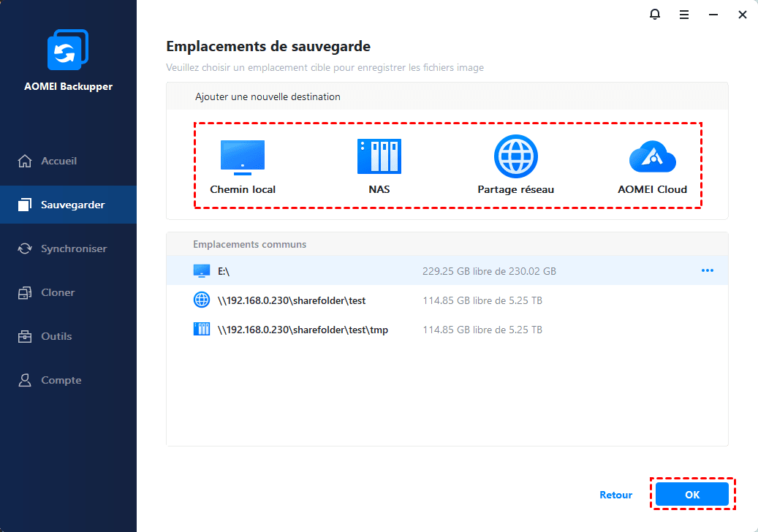Select the NAS storage icon
This screenshot has width=758, height=532.
379,156
